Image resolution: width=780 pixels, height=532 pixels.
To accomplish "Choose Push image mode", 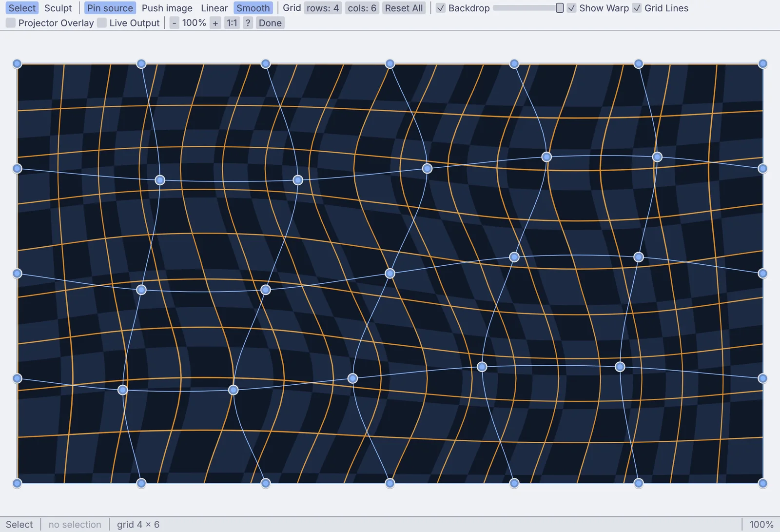I will point(167,8).
